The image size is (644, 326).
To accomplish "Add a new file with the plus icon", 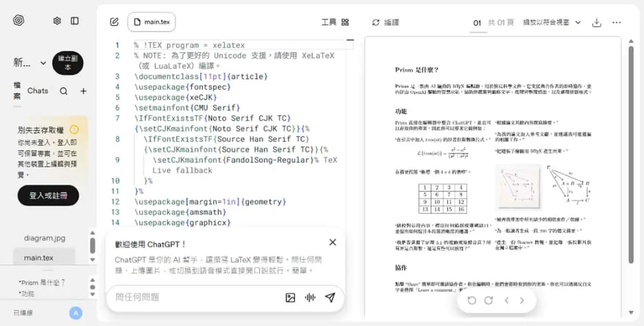I will [83, 91].
